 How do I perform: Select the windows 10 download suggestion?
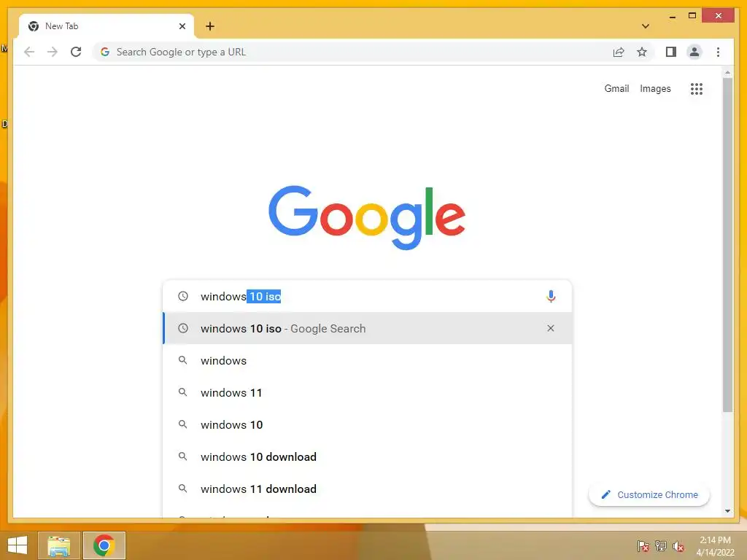tap(368, 456)
